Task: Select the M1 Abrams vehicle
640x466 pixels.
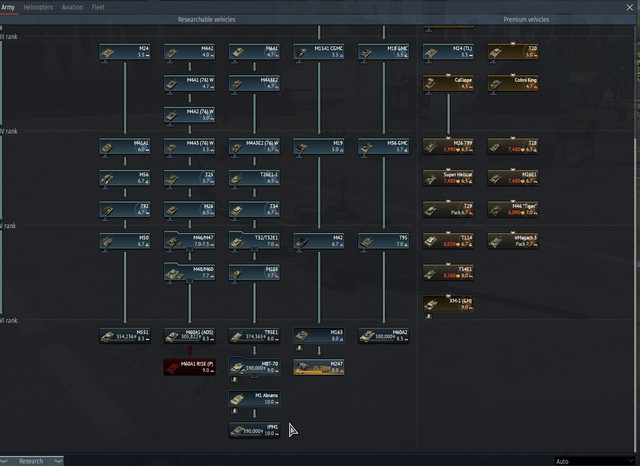Action: point(254,398)
